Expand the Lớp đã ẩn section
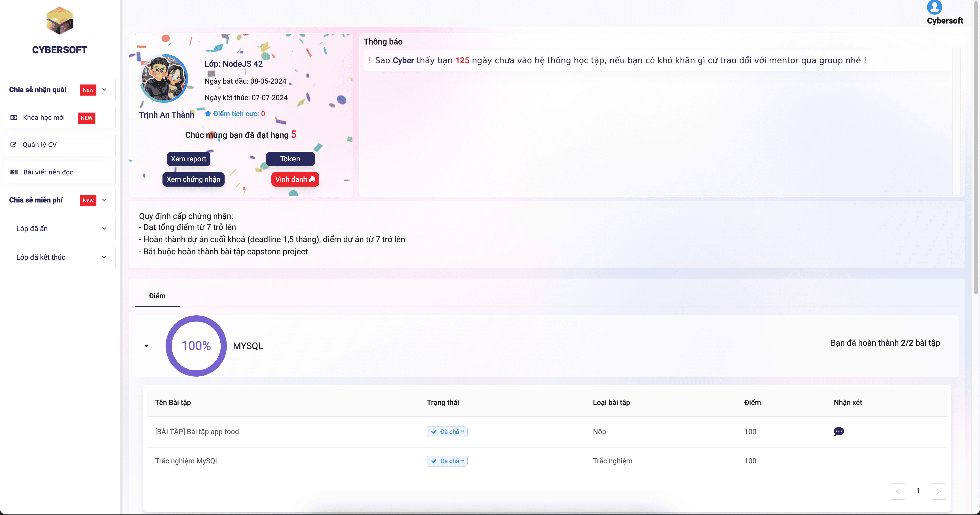 click(x=104, y=229)
